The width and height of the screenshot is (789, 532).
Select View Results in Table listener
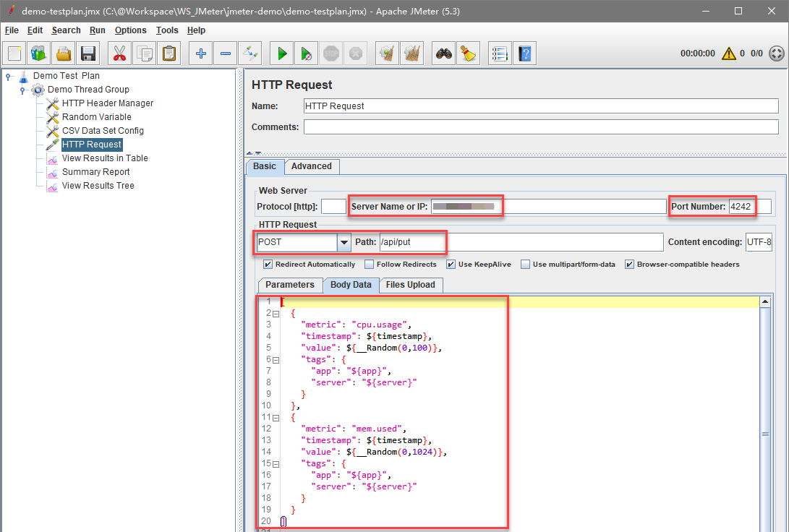tap(105, 158)
